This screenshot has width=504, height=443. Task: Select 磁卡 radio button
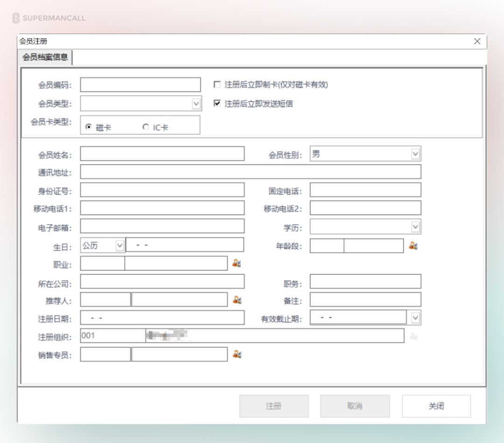pyautogui.click(x=89, y=127)
